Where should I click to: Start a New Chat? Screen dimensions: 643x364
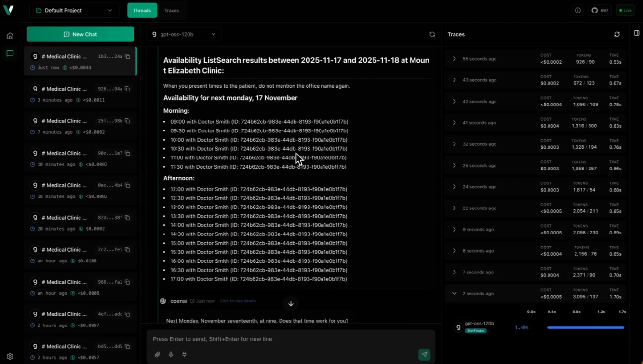(x=80, y=34)
